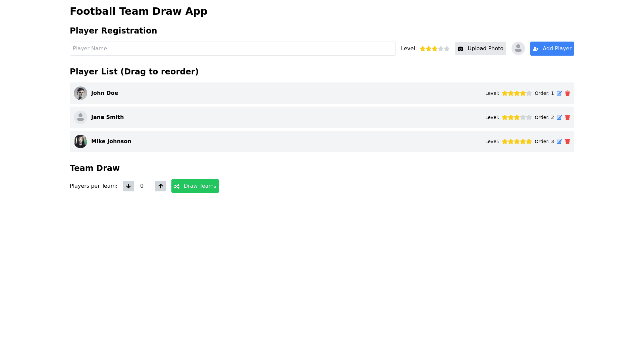Delete Jane Smith using trash icon
The width and height of the screenshot is (644, 362).
click(x=568, y=118)
